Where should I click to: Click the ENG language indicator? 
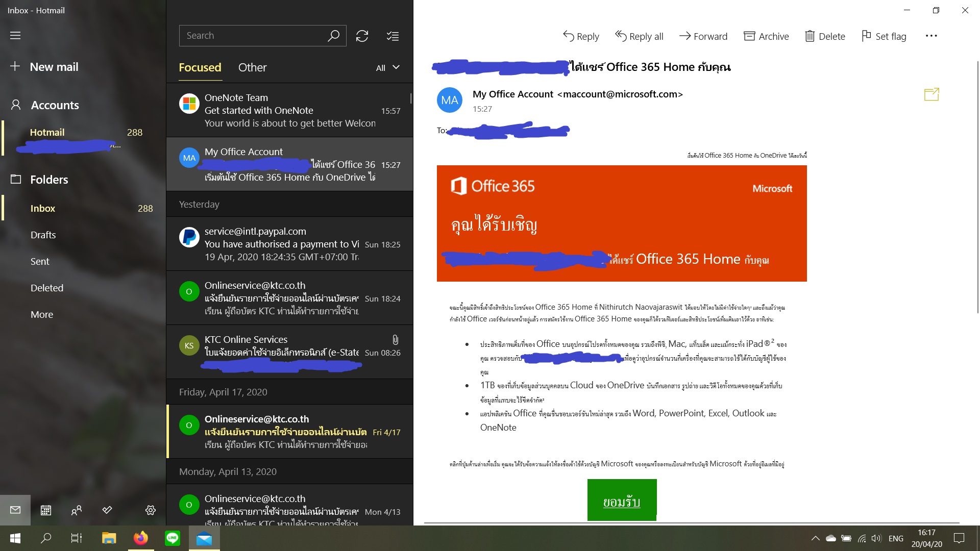(896, 538)
